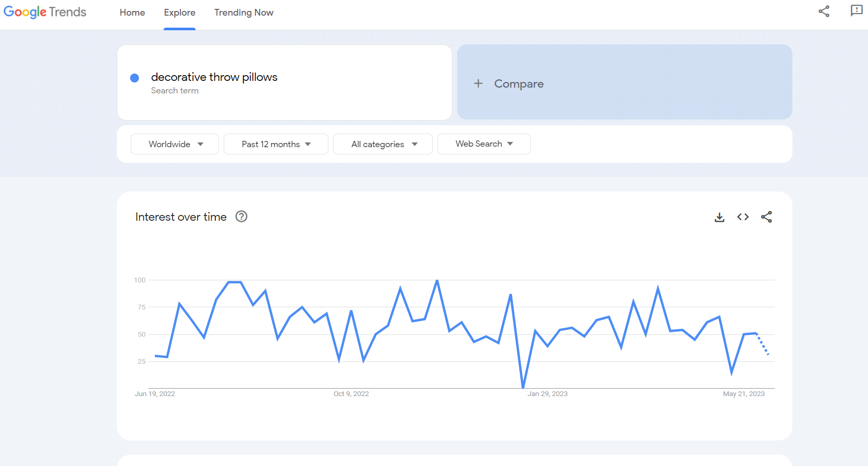This screenshot has height=466, width=868.
Task: Expand the All categories dropdown
Action: click(383, 144)
